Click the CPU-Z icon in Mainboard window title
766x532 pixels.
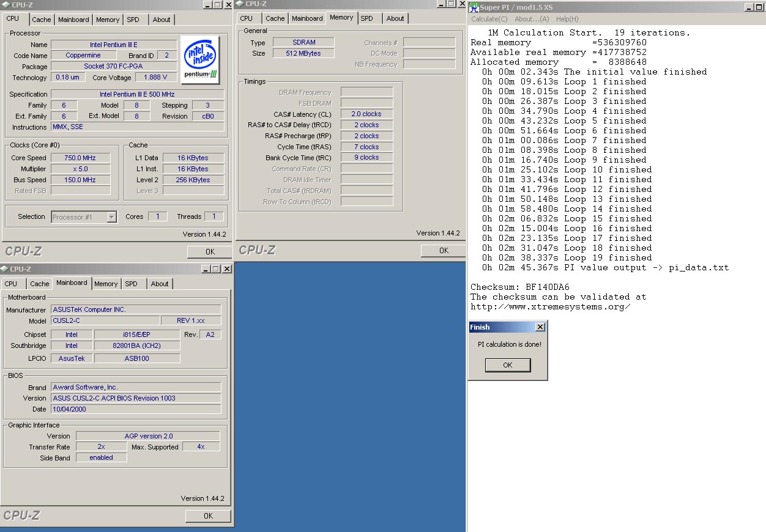click(6, 269)
